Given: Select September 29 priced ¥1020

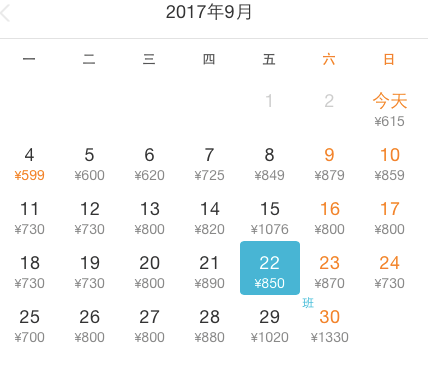Looking at the screenshot, I should [x=269, y=326].
